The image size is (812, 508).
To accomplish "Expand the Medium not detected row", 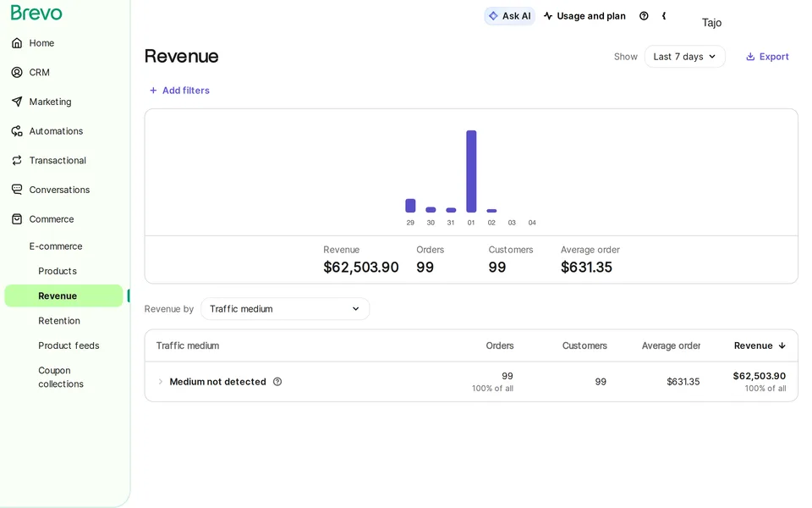I will [x=161, y=382].
